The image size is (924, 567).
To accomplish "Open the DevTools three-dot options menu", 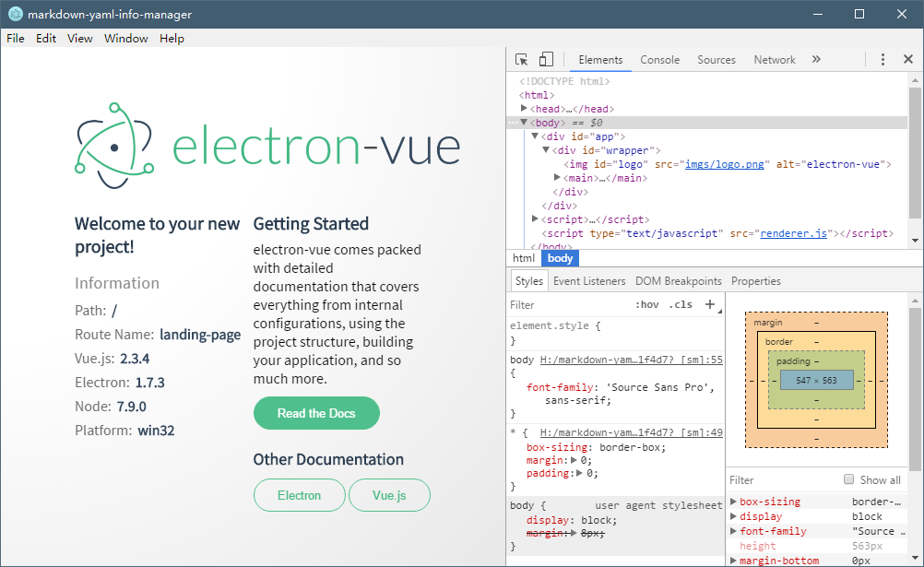I will (x=883, y=60).
